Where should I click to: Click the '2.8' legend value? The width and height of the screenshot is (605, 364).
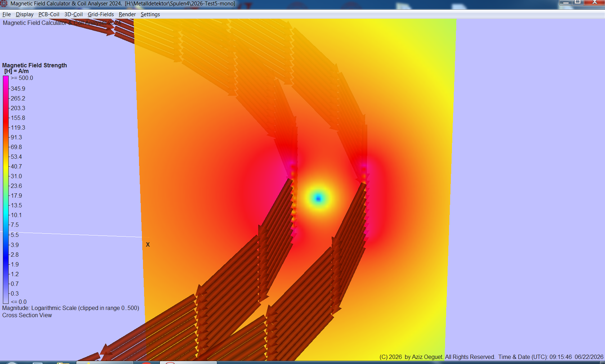click(15, 255)
